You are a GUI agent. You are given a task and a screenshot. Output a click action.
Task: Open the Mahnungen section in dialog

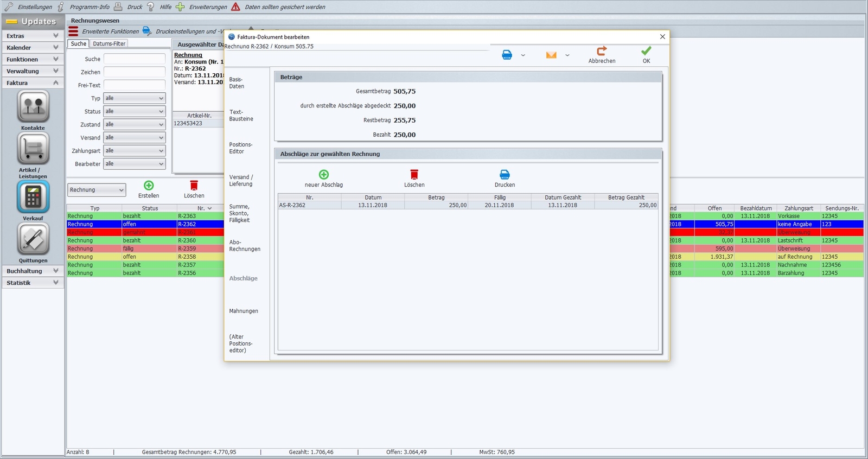pyautogui.click(x=244, y=311)
